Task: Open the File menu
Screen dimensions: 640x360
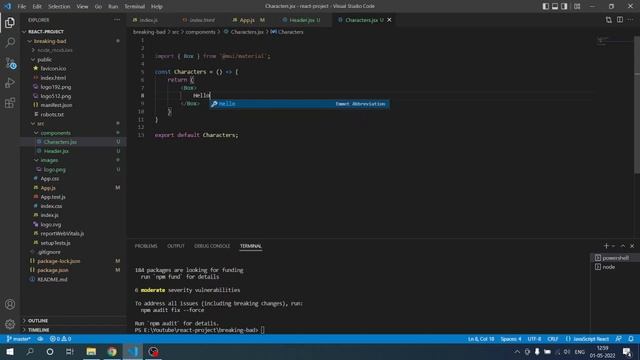Action: pos(22,6)
